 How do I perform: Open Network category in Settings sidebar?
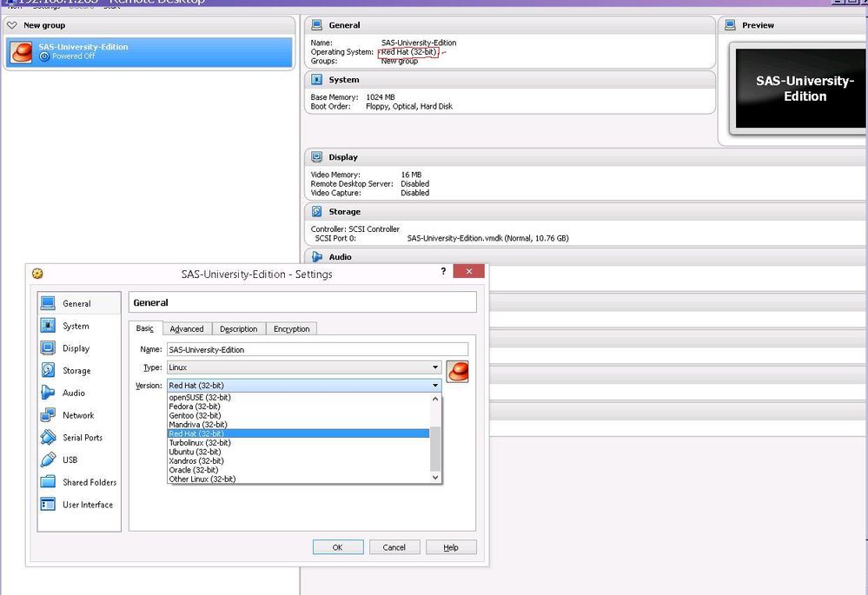pos(79,415)
